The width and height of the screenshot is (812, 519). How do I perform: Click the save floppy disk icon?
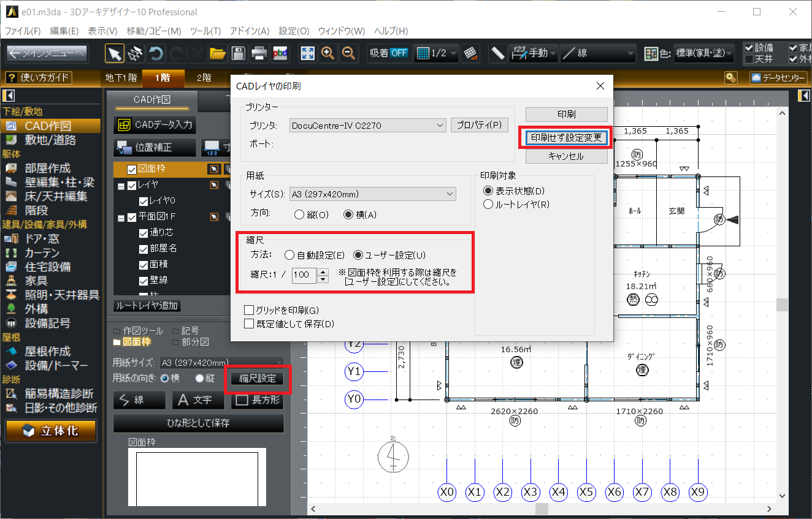pos(238,53)
